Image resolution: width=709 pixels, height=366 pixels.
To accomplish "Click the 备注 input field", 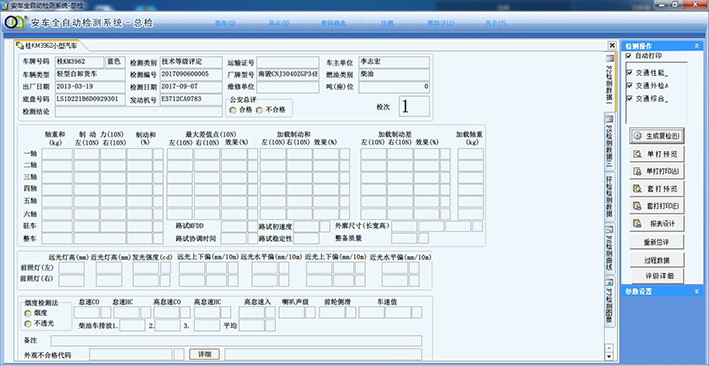I will click(236, 341).
